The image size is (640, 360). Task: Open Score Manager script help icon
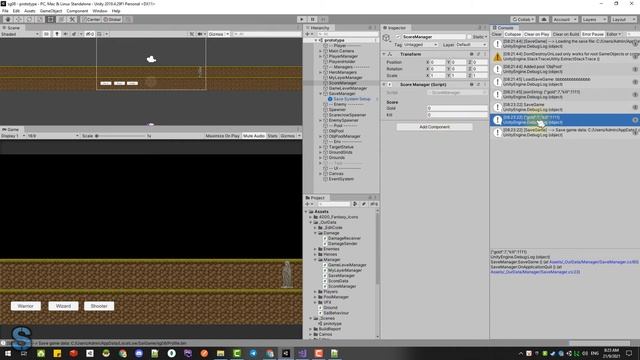point(471,84)
